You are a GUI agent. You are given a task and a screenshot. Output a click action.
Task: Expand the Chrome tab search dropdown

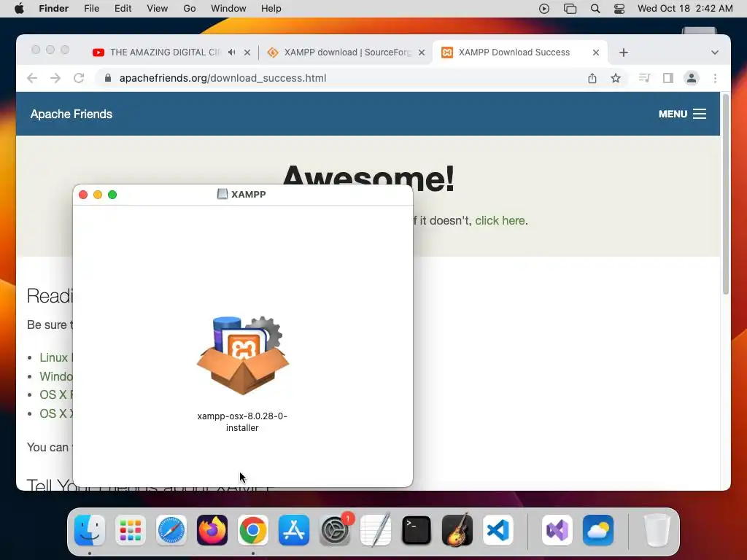point(715,52)
